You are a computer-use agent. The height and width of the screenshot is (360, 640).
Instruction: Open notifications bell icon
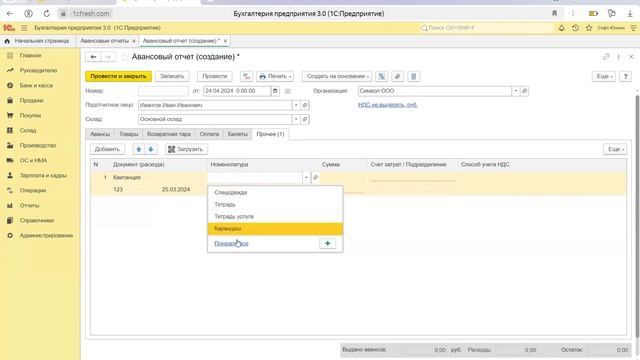pyautogui.click(x=562, y=28)
